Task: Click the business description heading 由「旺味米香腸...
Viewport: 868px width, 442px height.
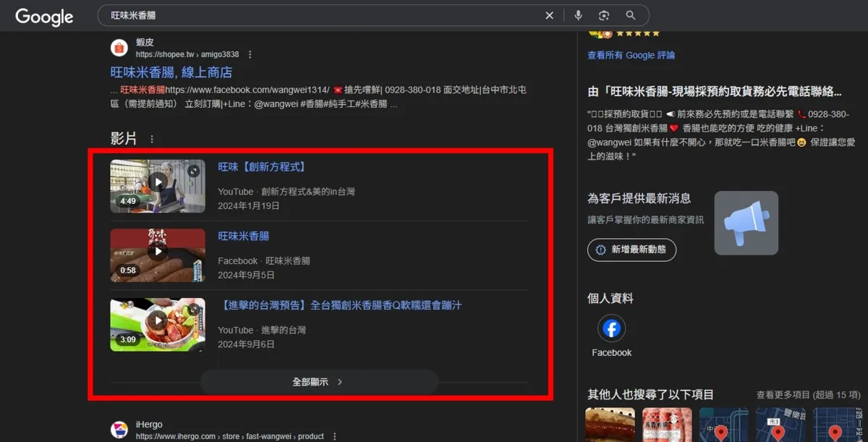Action: (715, 92)
